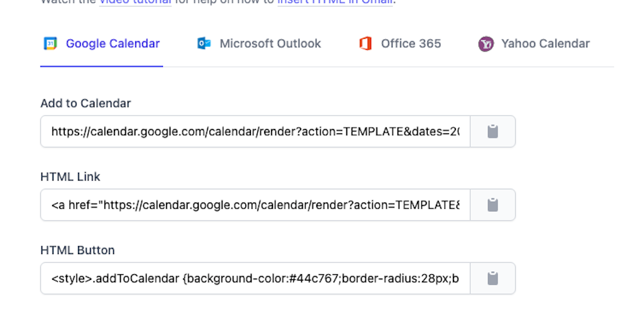Click the Microsoft Outlook logo icon
The height and width of the screenshot is (322, 644).
click(204, 43)
